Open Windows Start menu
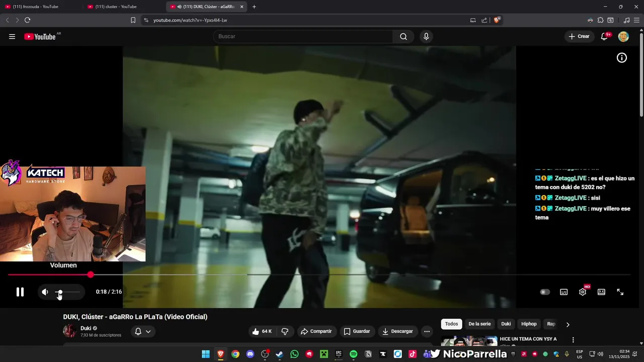Image resolution: width=644 pixels, height=362 pixels. point(206,354)
